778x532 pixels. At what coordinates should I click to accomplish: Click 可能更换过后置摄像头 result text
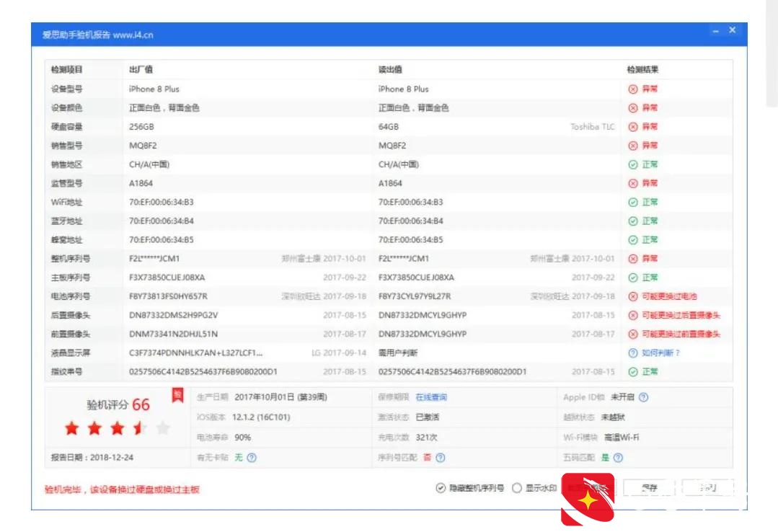pos(681,315)
